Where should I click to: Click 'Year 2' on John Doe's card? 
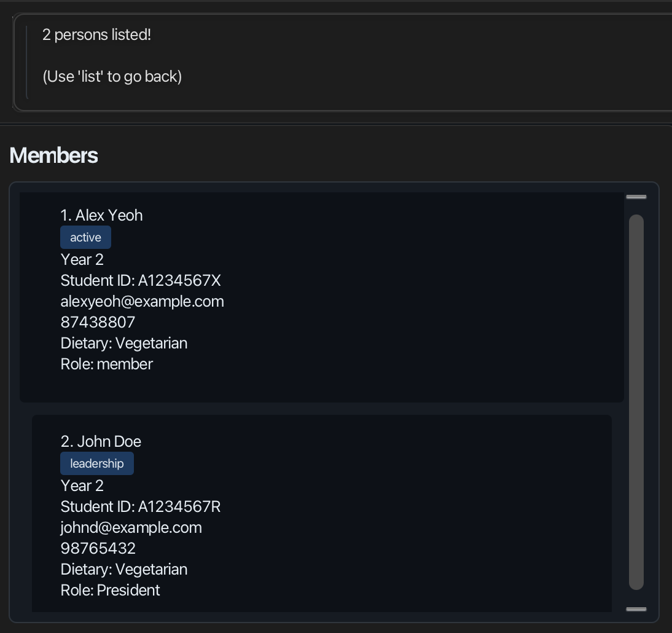tap(82, 486)
